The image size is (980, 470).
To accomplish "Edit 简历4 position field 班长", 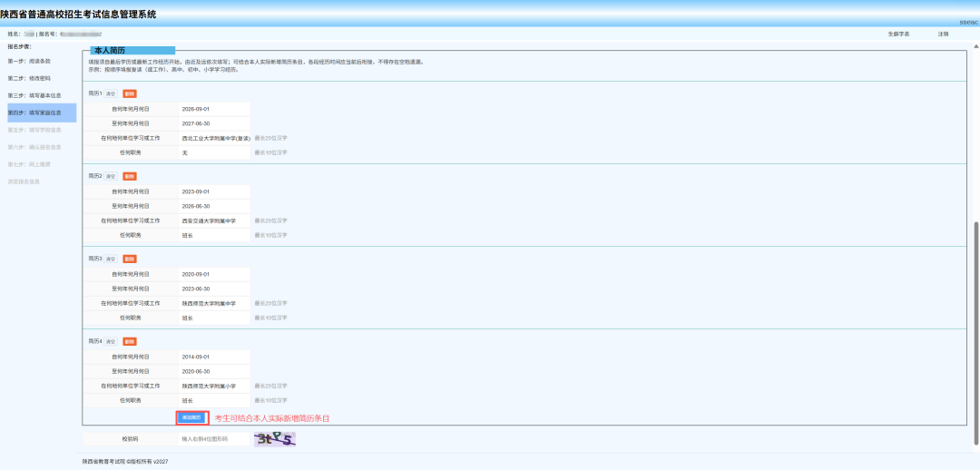I will tap(214, 401).
